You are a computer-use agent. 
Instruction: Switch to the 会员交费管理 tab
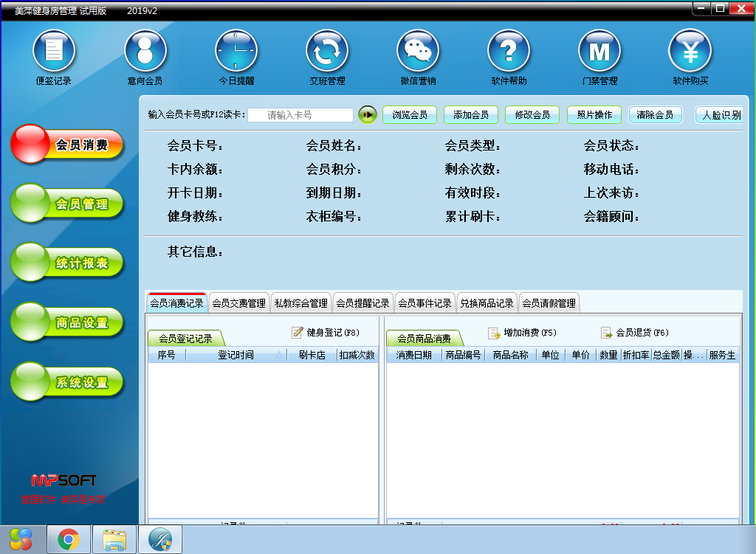coord(238,303)
